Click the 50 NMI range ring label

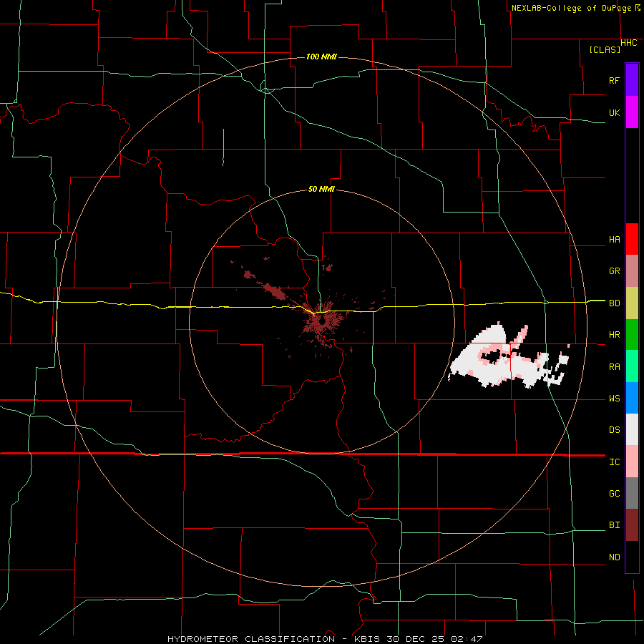[321, 190]
